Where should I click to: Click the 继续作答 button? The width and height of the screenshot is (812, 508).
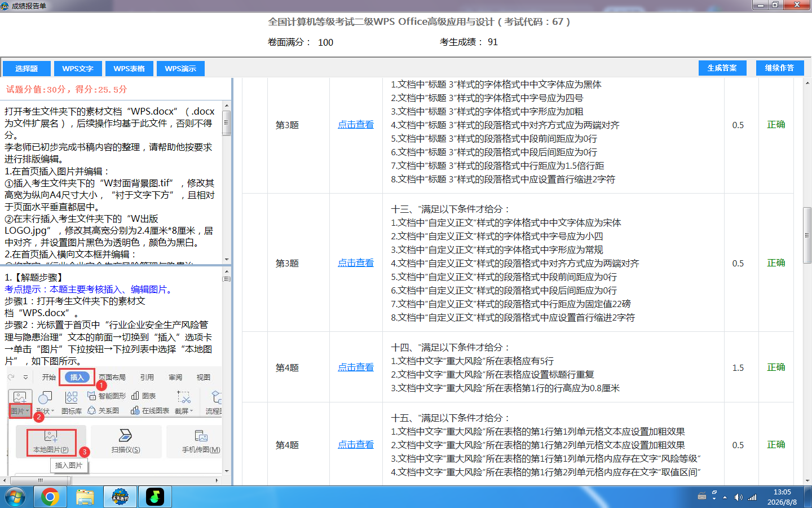coord(779,68)
